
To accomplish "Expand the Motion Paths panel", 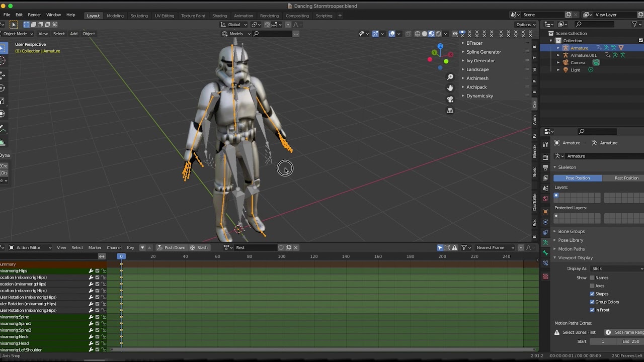I will (571, 249).
